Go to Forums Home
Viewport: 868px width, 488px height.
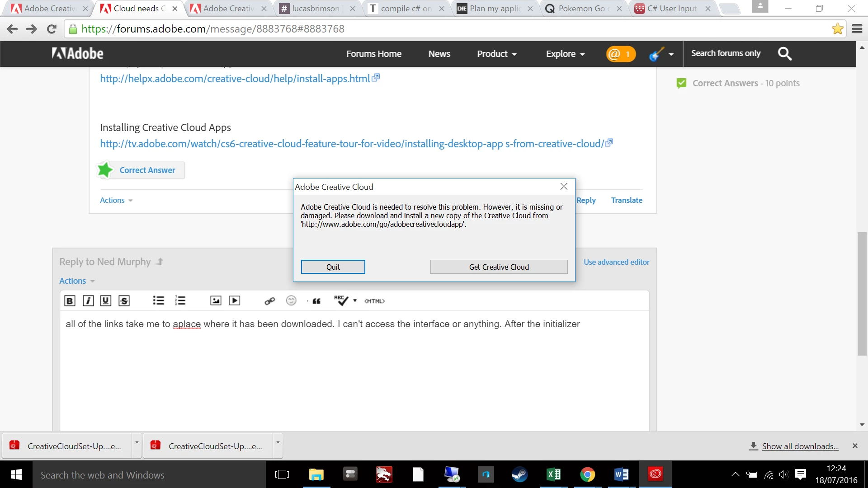pyautogui.click(x=374, y=54)
